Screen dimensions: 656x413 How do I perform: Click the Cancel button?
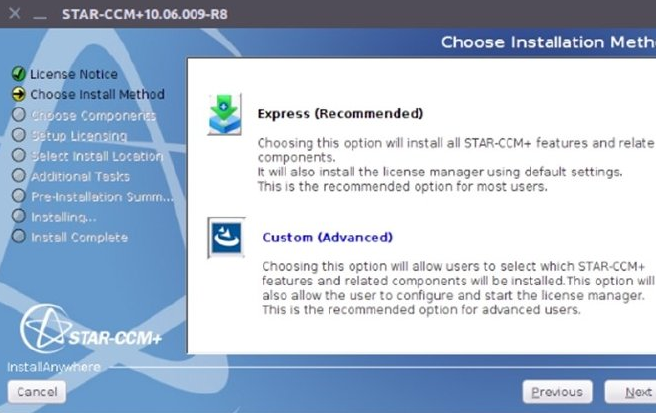(x=37, y=392)
